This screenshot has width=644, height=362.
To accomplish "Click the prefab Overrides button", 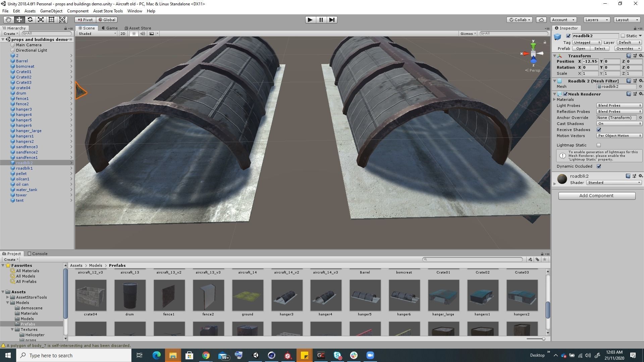I will click(x=628, y=49).
